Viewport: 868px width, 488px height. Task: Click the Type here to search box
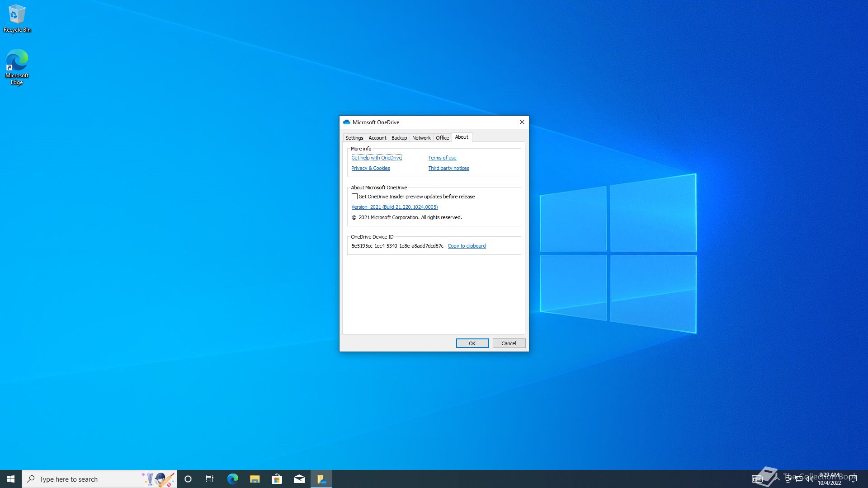pos(99,479)
